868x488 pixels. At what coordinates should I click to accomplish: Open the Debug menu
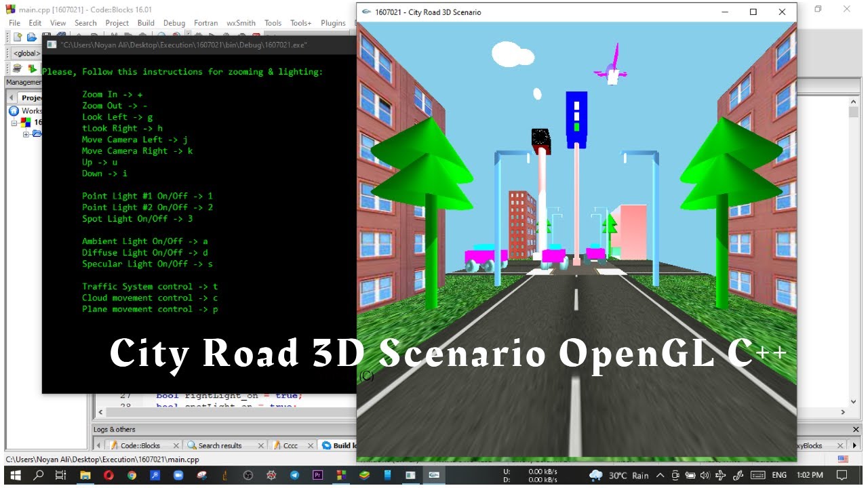[174, 23]
